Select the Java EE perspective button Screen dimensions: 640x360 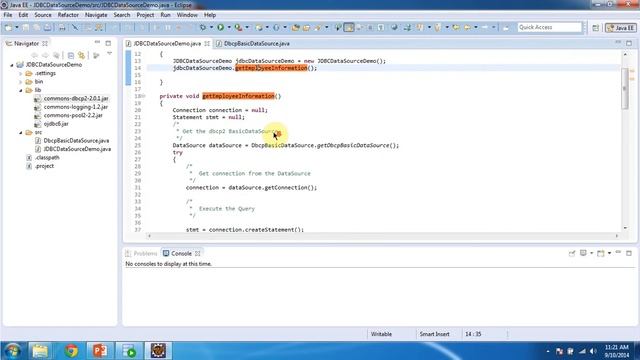coord(620,28)
